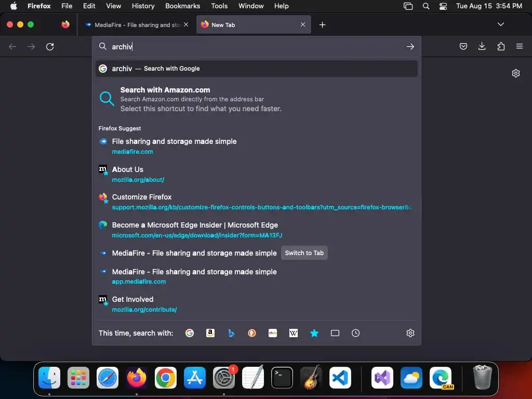Open GarageBand from the Dock

[x=311, y=378]
